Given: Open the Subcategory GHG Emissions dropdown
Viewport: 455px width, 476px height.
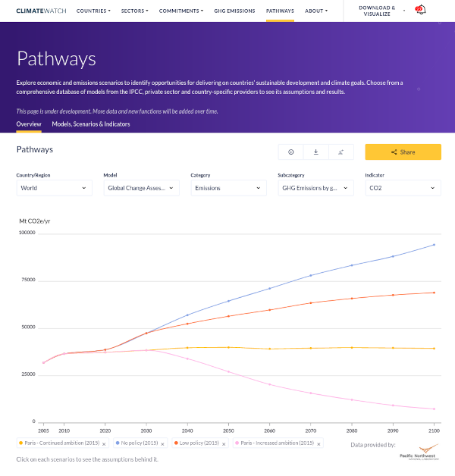Looking at the screenshot, I should 316,188.
